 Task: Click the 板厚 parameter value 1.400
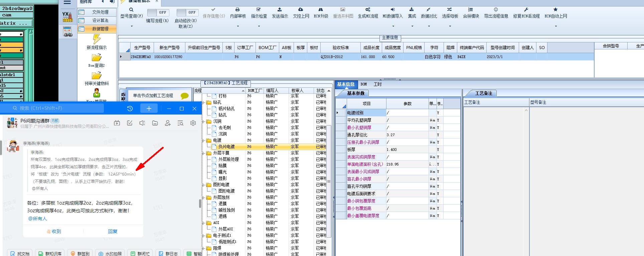407,150
